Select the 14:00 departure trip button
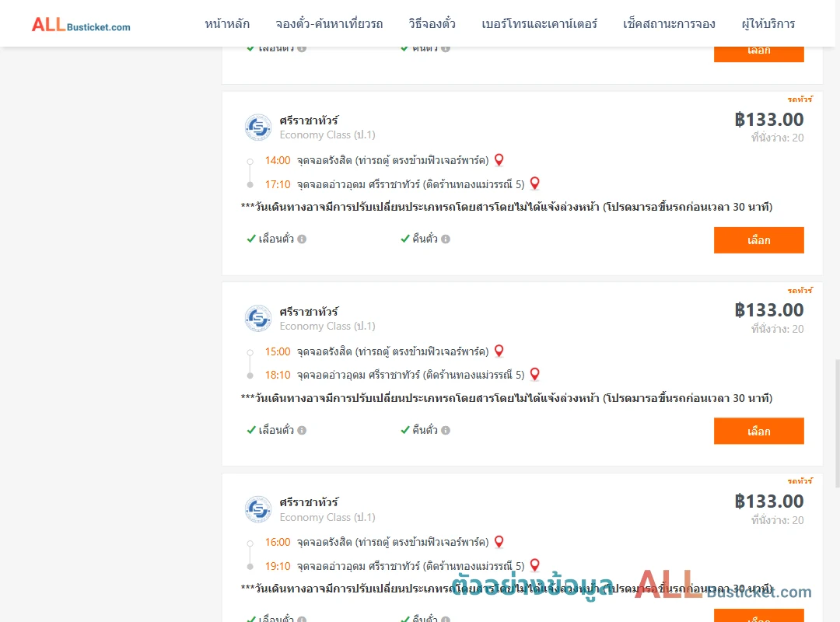840x622 pixels. pyautogui.click(x=758, y=240)
